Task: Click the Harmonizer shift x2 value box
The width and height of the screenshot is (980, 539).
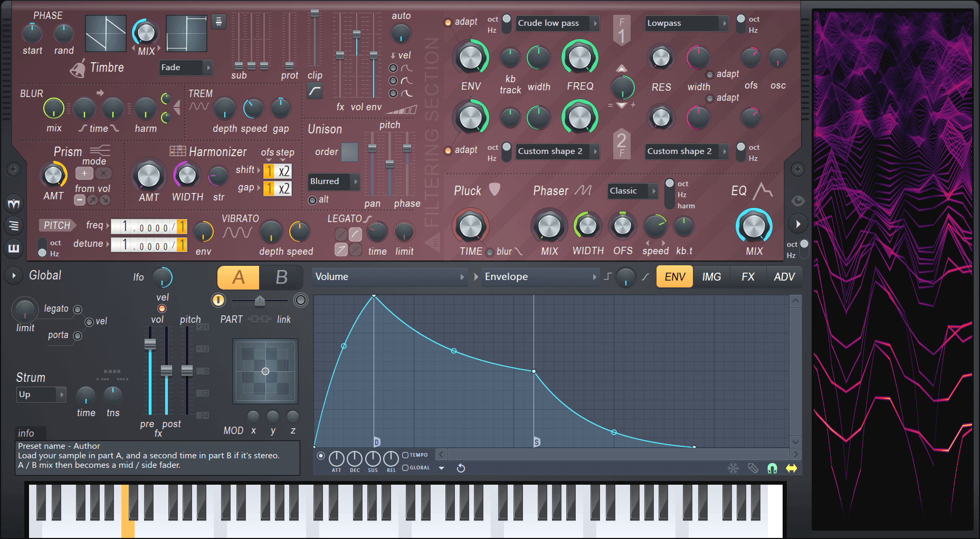Action: pyautogui.click(x=284, y=171)
